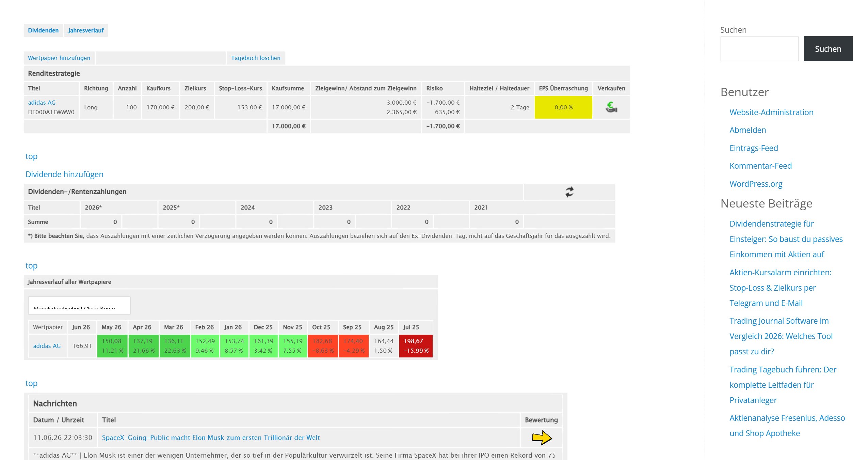
Task: Click the yellow EPS Überraschung 0,00 % cell
Action: click(x=563, y=107)
